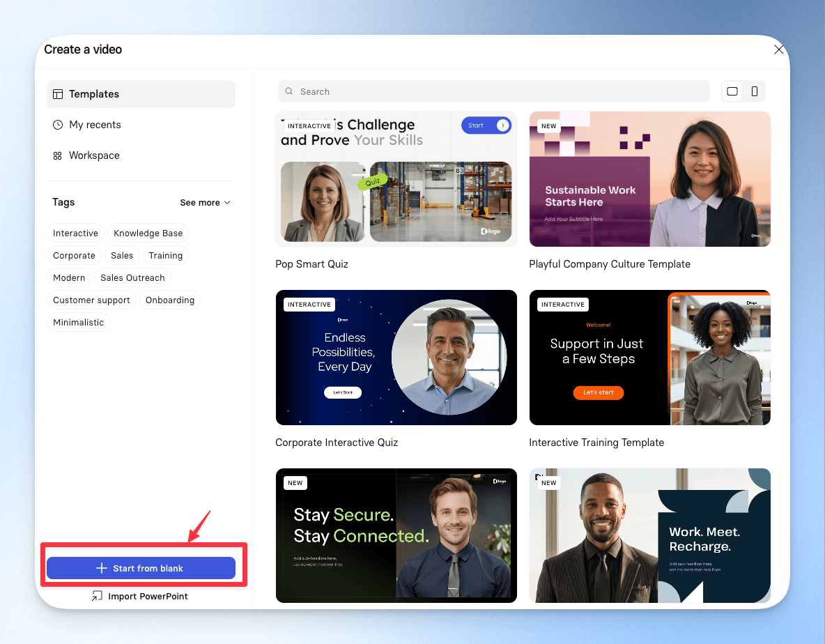
Task: Click the Import PowerPoint icon
Action: [x=97, y=596]
